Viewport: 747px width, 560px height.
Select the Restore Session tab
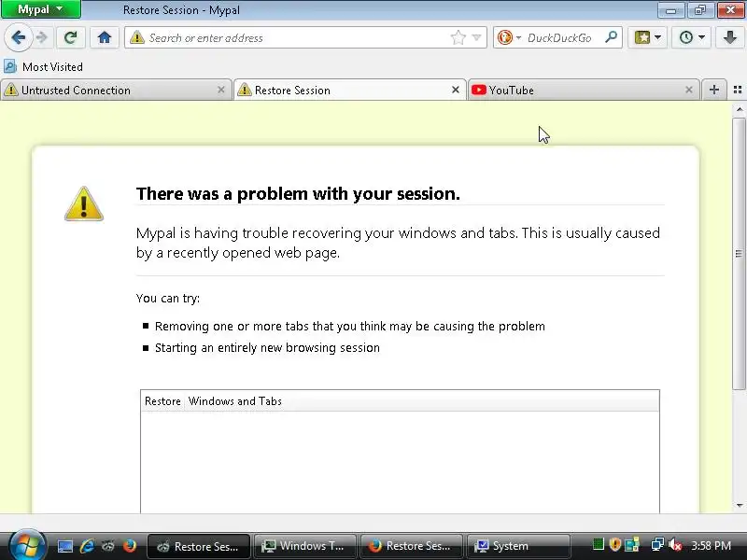coord(349,90)
